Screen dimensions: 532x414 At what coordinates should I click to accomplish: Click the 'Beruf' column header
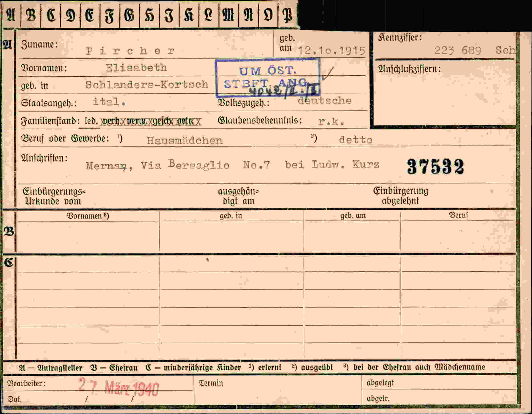tap(459, 215)
